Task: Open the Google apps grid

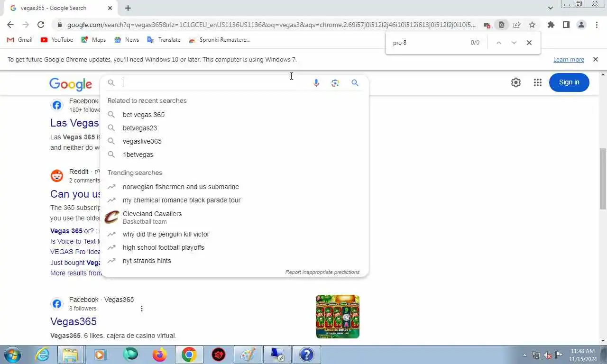Action: coord(537,82)
